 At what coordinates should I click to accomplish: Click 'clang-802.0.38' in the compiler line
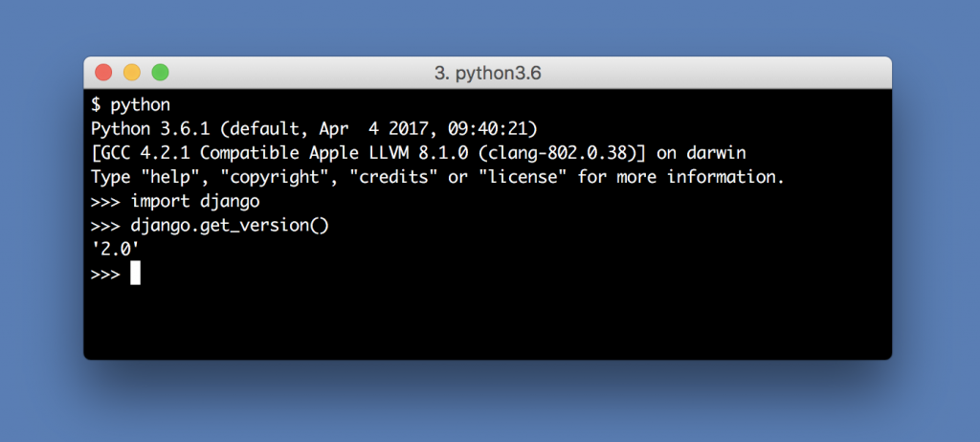(568, 153)
